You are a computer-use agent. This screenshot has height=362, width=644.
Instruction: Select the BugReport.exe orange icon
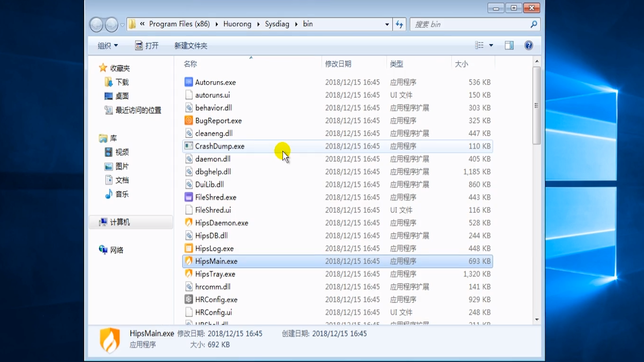tap(189, 121)
